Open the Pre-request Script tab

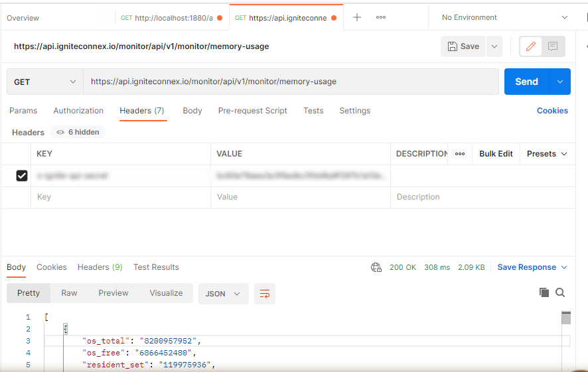pyautogui.click(x=252, y=111)
